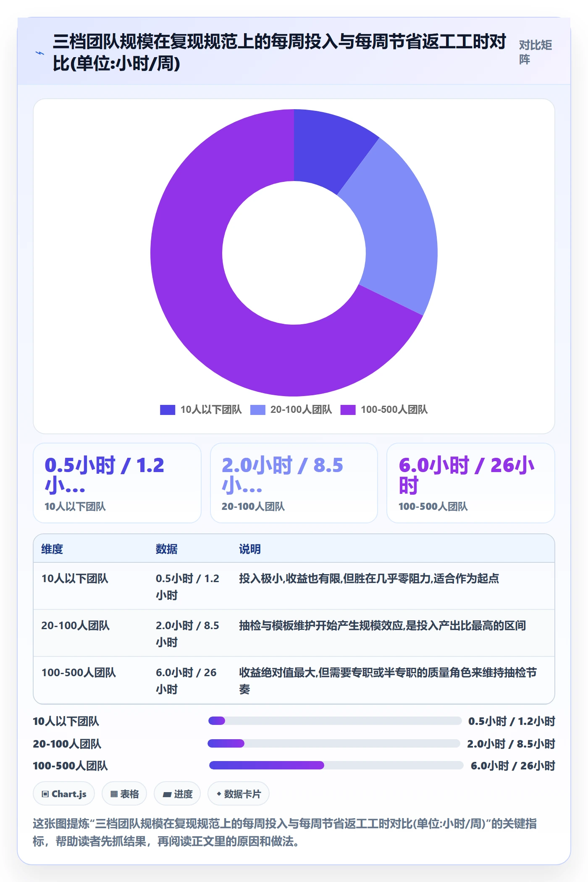Screen dimensions: 588x882
Task: Toggle the 20-100人团队 legend color swatch
Action: pyautogui.click(x=257, y=409)
